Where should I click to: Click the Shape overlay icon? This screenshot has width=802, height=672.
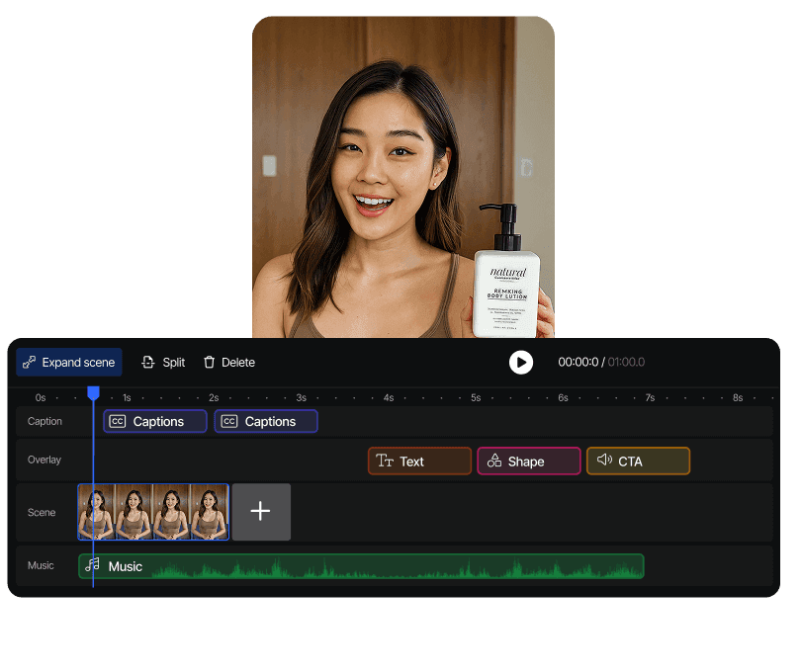click(494, 461)
